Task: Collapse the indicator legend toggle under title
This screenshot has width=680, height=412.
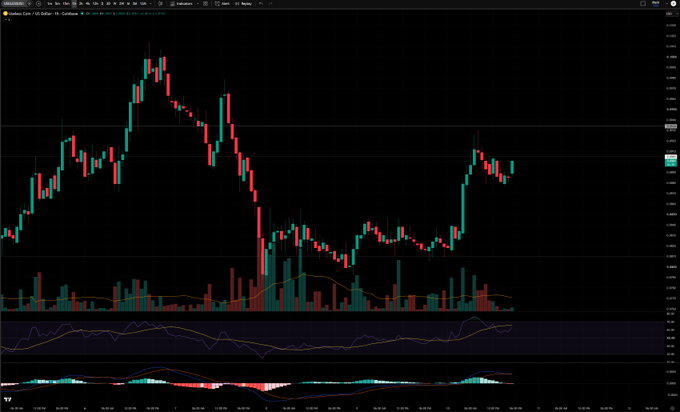Action: [7, 20]
